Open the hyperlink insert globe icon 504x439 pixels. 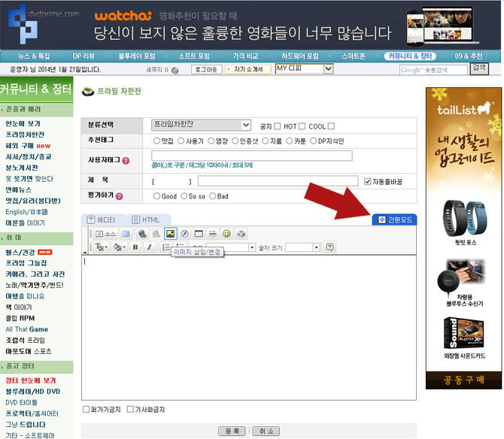tap(142, 234)
